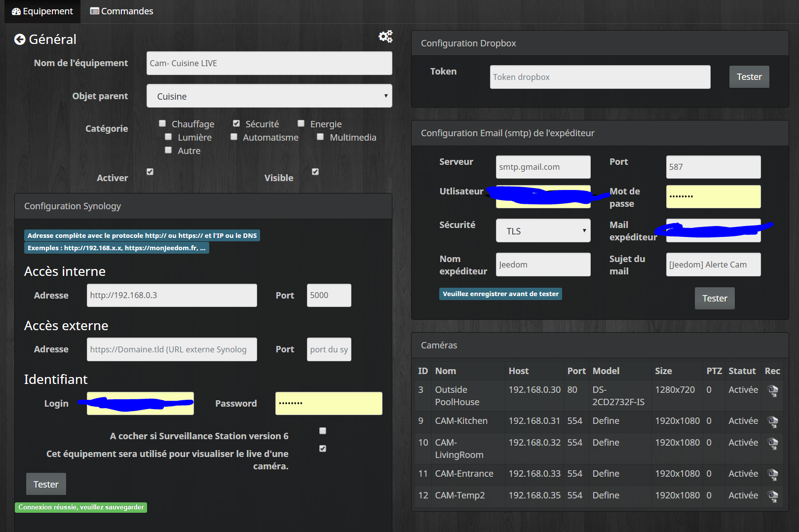The height and width of the screenshot is (532, 799).
Task: Click host 192.168.0.35 cell
Action: 534,495
